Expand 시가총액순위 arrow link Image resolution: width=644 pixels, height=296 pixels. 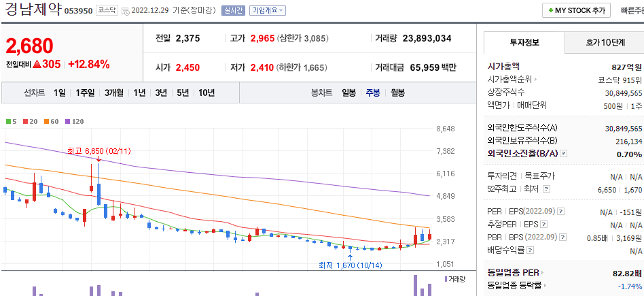[535, 79]
